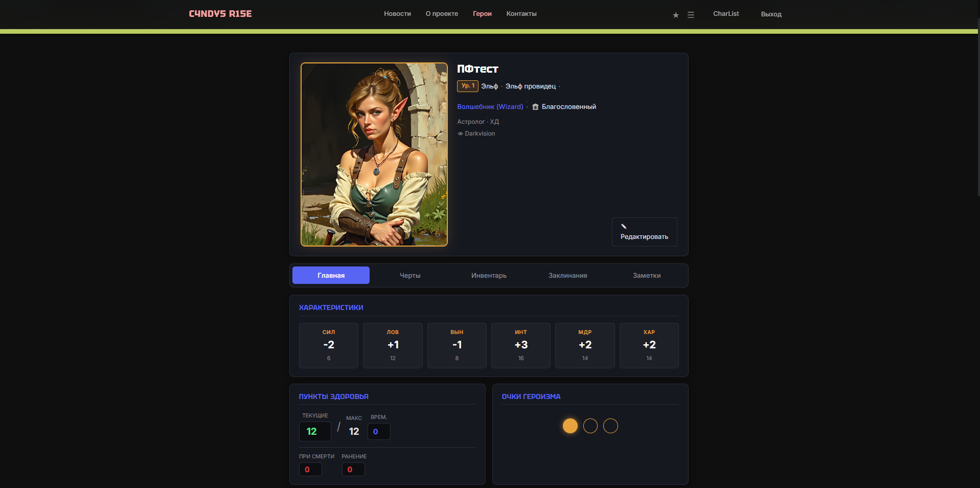Click the Редактировать button
980x488 pixels.
pyautogui.click(x=644, y=232)
